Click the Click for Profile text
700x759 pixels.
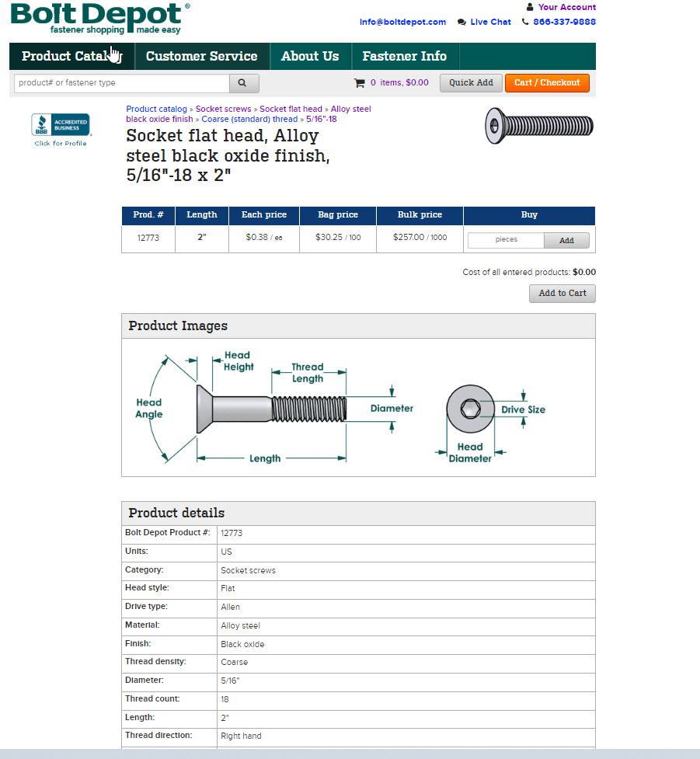(x=61, y=143)
